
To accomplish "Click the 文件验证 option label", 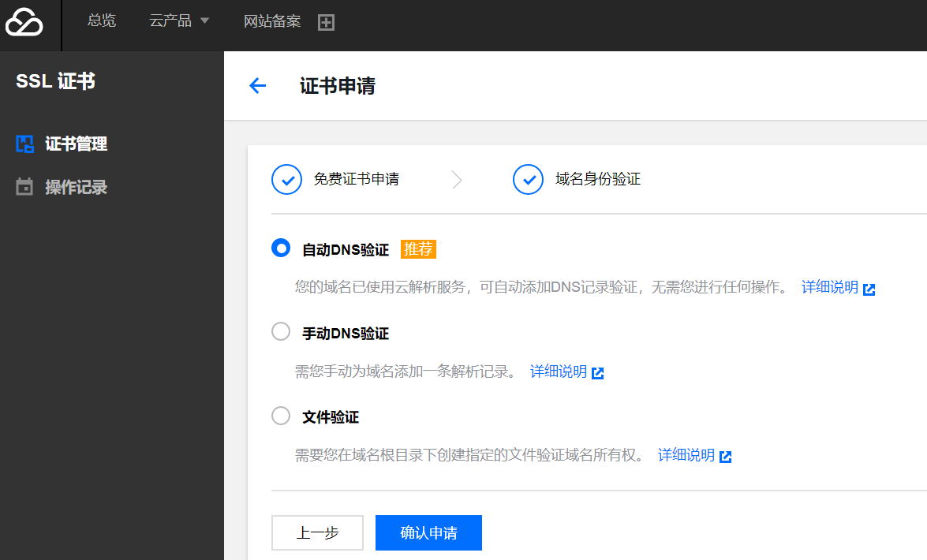I will [x=331, y=417].
